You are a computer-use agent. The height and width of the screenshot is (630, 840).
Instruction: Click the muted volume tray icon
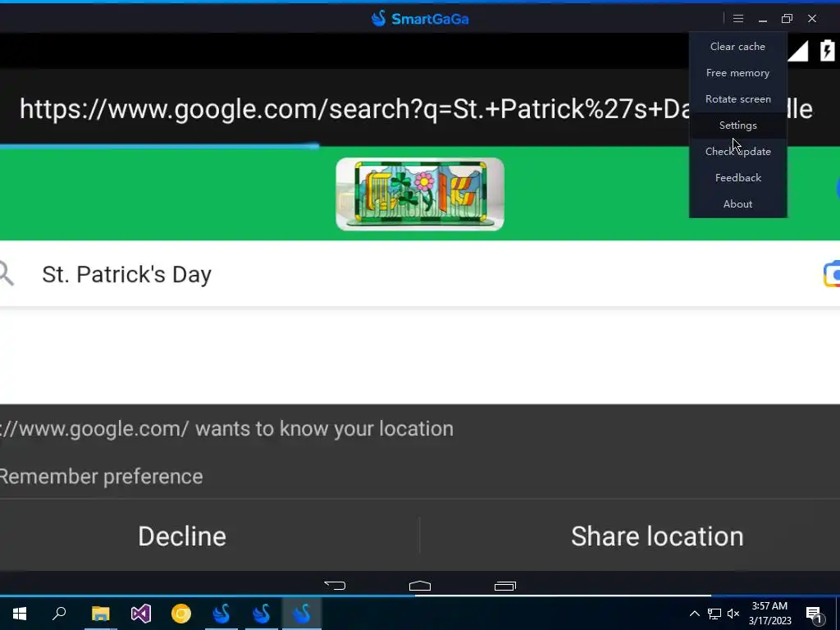tap(733, 614)
